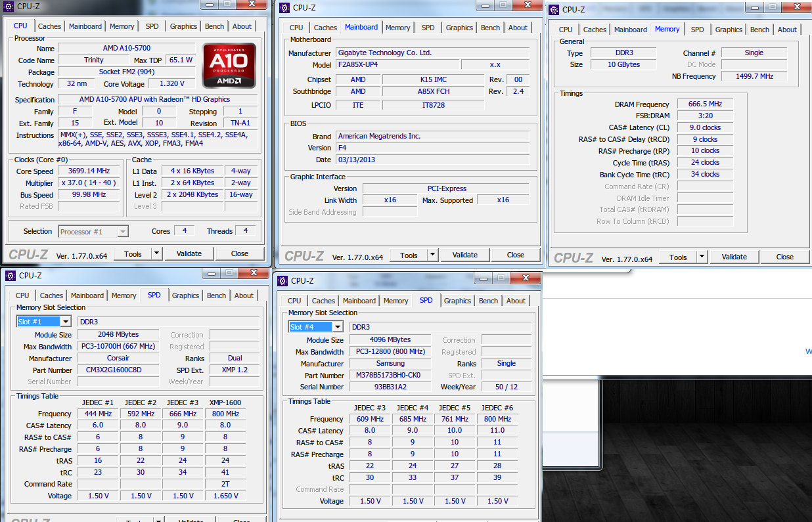Click the AMD A10 processor logo

pos(229,66)
